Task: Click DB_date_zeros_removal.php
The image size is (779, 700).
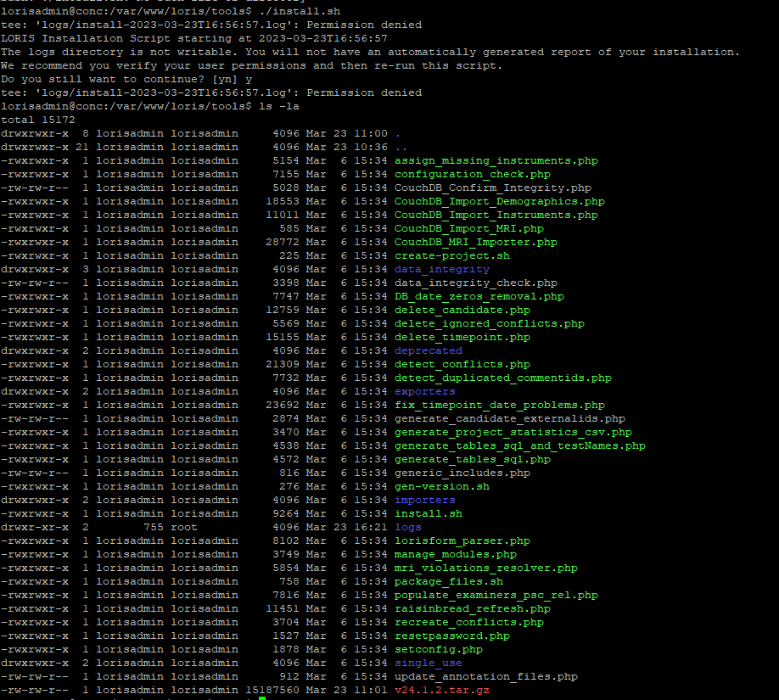Action: [479, 297]
